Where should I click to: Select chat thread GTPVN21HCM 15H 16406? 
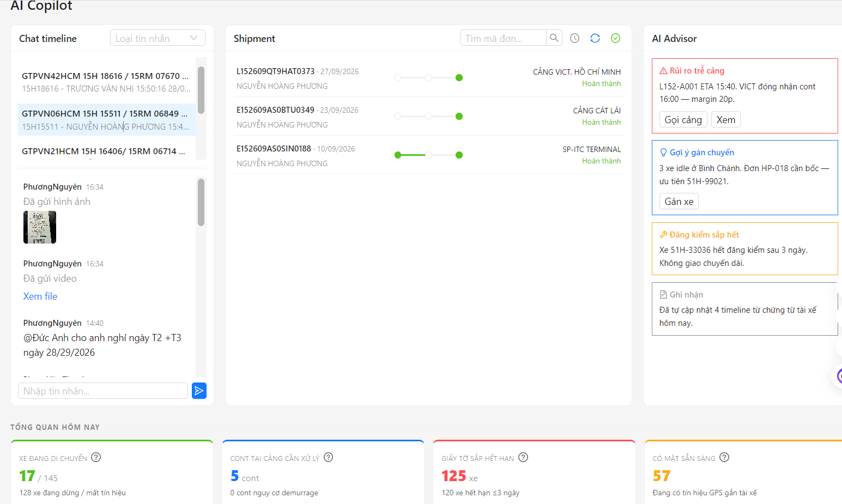pyautogui.click(x=106, y=151)
